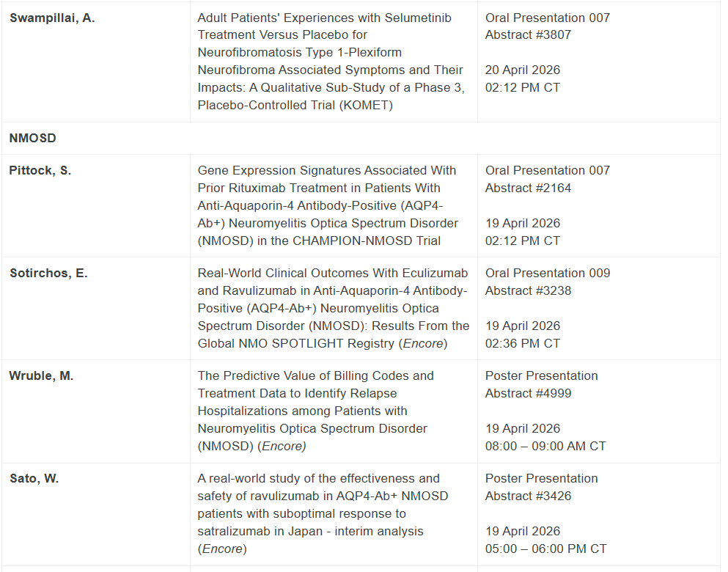This screenshot has height=572, width=728.
Task: Click the author name Swampillai, A.
Action: pyautogui.click(x=52, y=18)
